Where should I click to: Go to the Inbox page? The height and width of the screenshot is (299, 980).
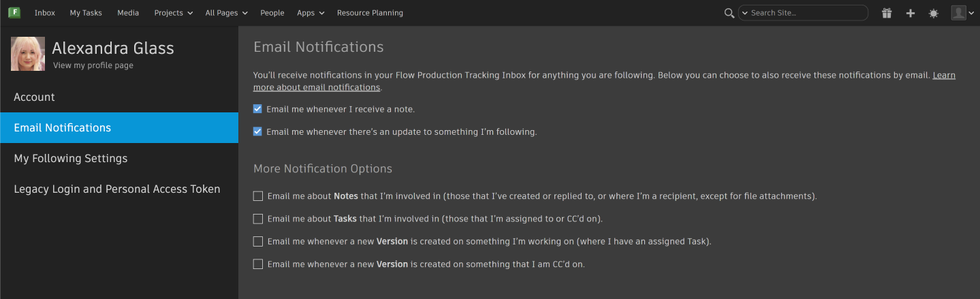click(x=45, y=13)
